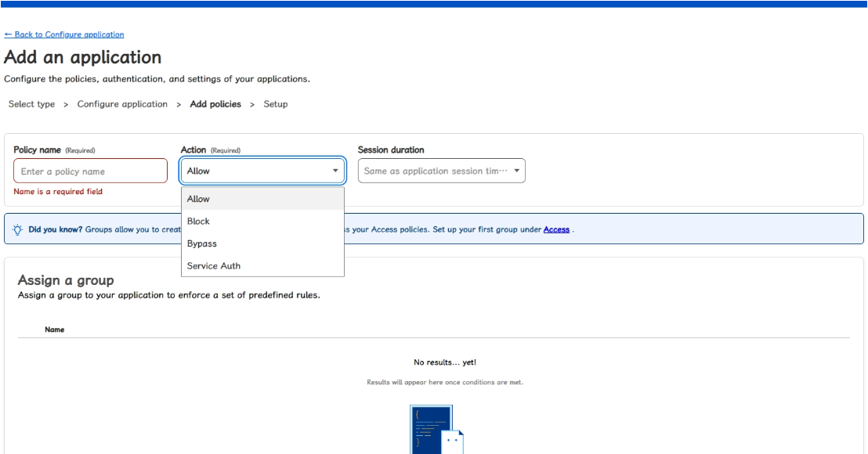This screenshot has width=868, height=454.
Task: Go back via Back to Configure application link
Action: (63, 34)
